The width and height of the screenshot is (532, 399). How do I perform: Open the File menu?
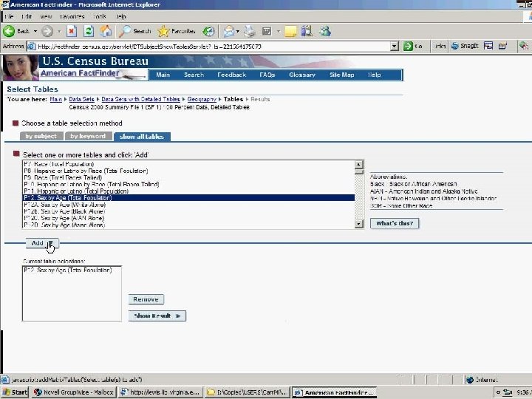(x=9, y=16)
